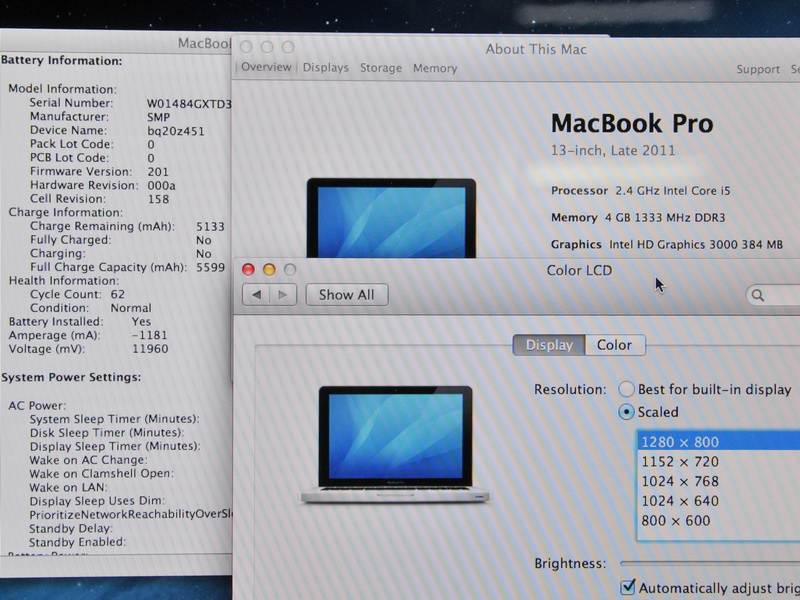800x600 pixels.
Task: Open the Overview tab in About This Mac
Action: point(266,67)
